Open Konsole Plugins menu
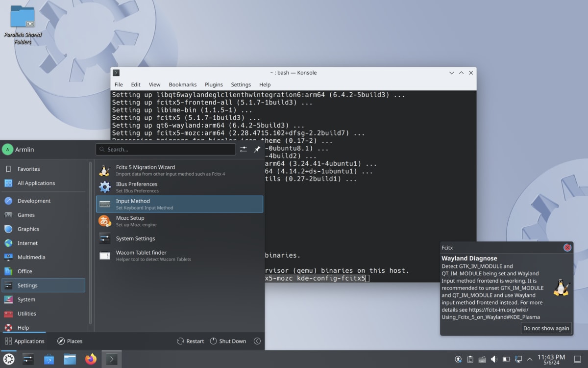588x368 pixels. pos(214,84)
